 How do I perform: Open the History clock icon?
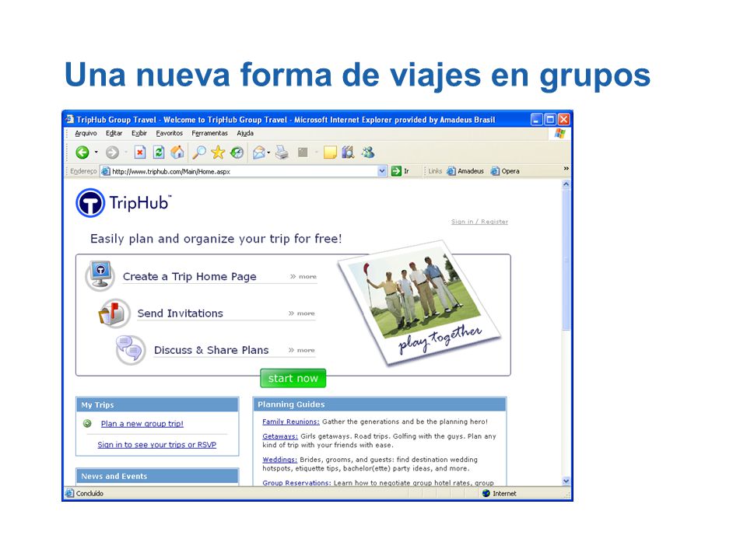(x=237, y=152)
